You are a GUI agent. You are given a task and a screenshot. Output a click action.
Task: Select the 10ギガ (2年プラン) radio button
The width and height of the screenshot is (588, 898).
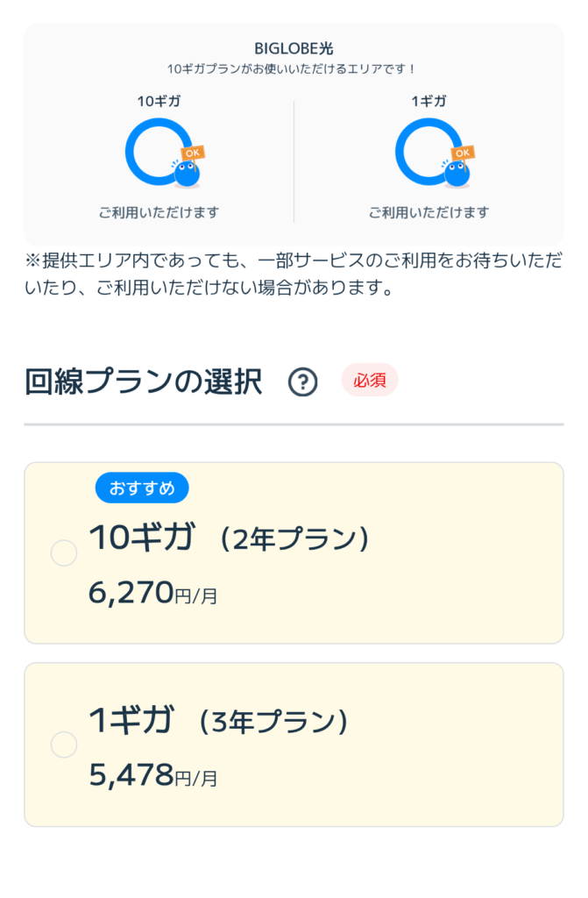tap(63, 553)
